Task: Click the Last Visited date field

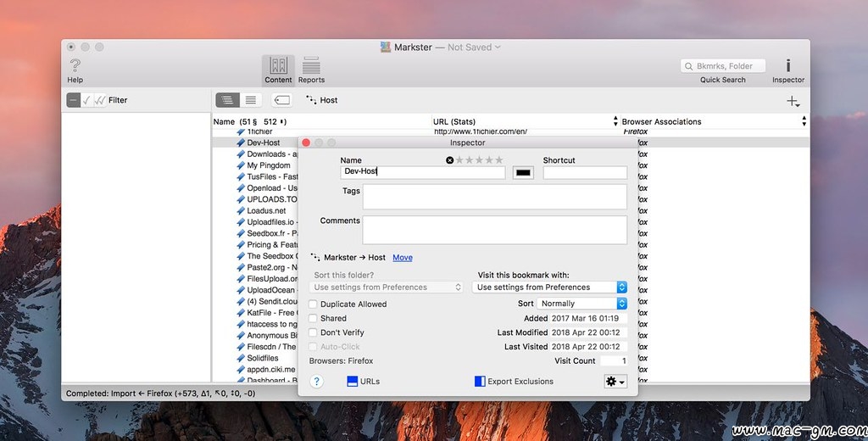Action: point(588,347)
